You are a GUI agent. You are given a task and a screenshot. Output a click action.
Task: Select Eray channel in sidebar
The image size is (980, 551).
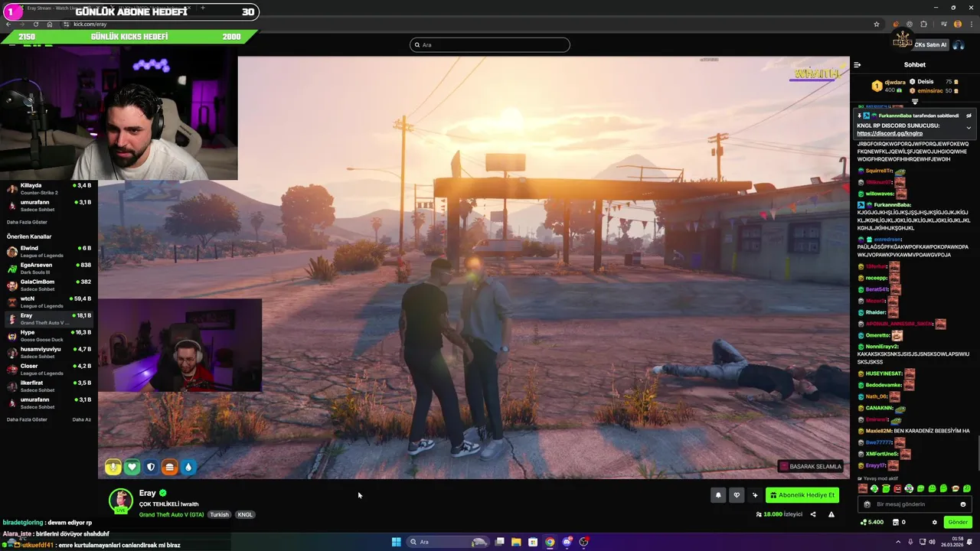[x=49, y=318]
